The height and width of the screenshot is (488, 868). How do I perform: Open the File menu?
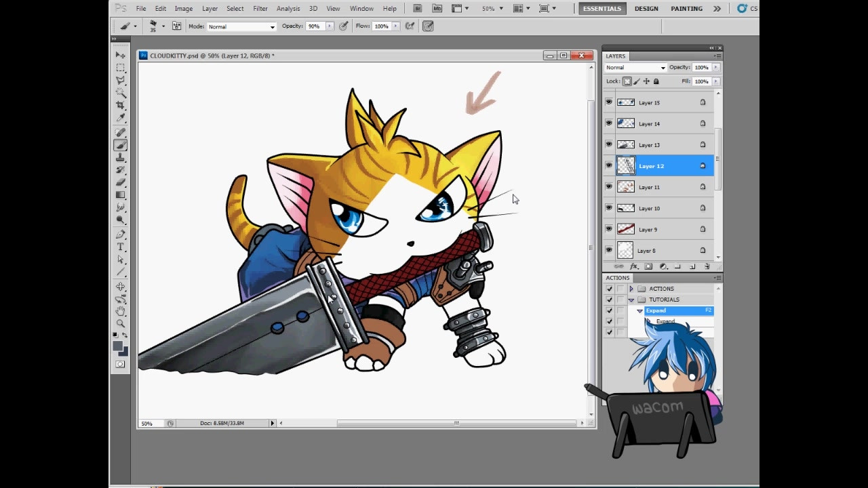click(141, 8)
